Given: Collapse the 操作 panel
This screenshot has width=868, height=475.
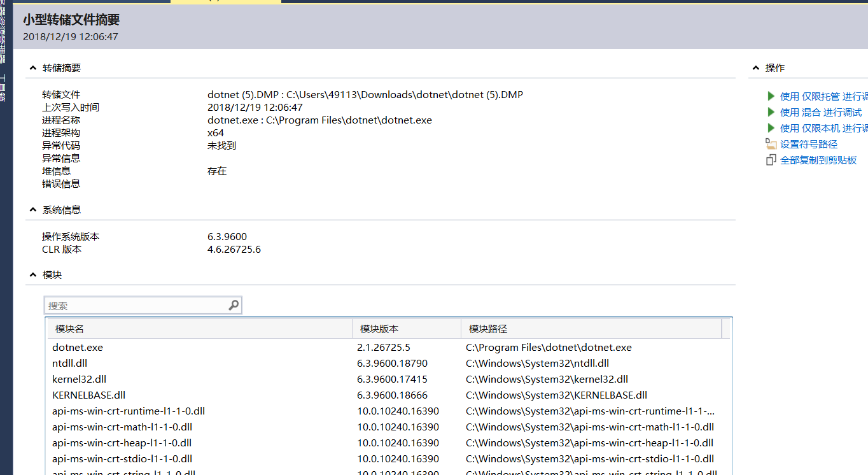Looking at the screenshot, I should (x=756, y=67).
